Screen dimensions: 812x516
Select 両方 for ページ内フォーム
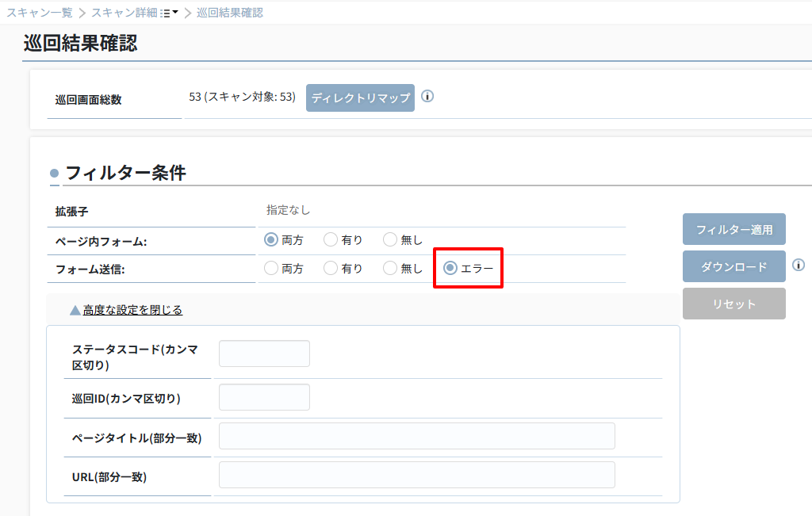click(271, 239)
